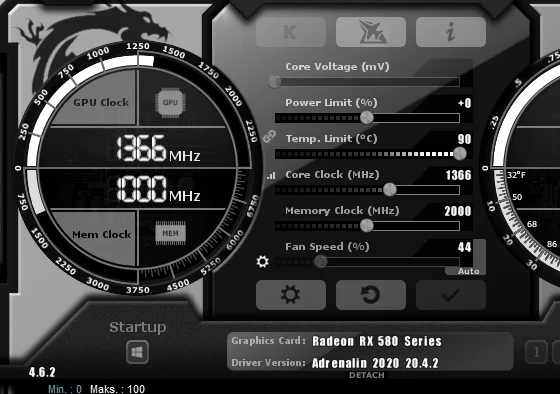The width and height of the screenshot is (560, 394).
Task: Click the 32°F temperature label on right gauge
Action: click(x=516, y=175)
